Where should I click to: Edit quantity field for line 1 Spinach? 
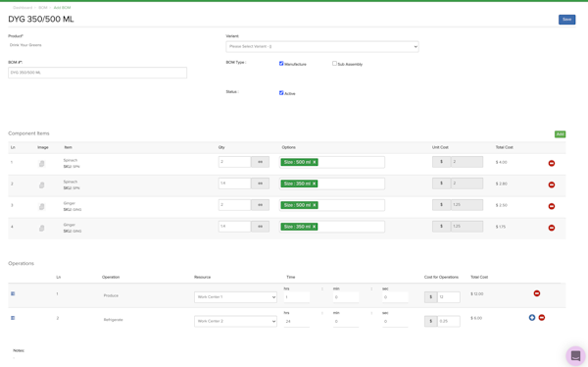point(234,162)
